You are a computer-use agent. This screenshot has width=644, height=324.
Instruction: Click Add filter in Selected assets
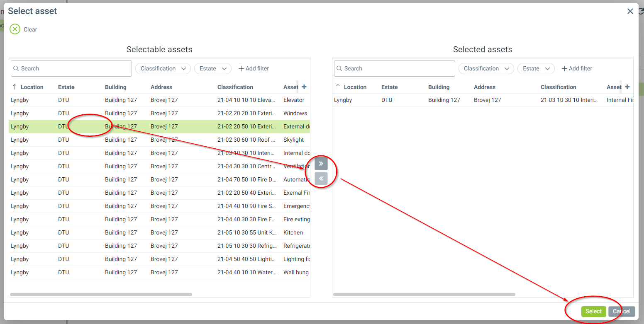pos(577,69)
